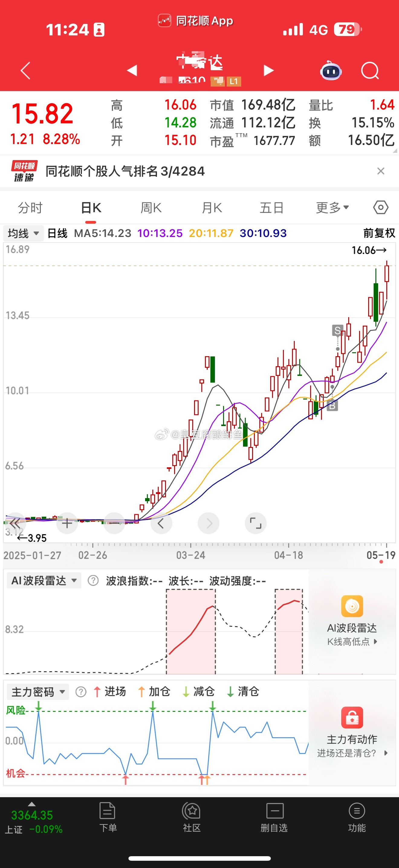Tap 删自选 to remove from watchlist

[x=274, y=817]
